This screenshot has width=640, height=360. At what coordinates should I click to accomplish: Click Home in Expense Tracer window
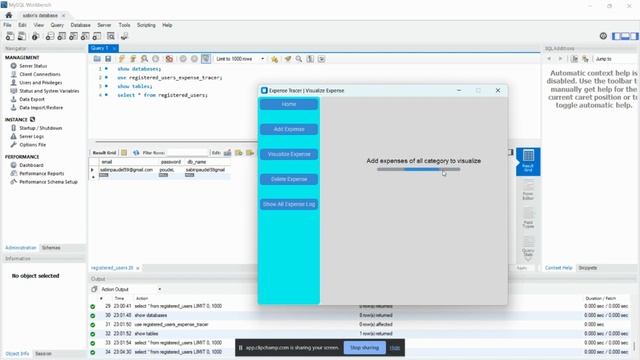click(289, 104)
